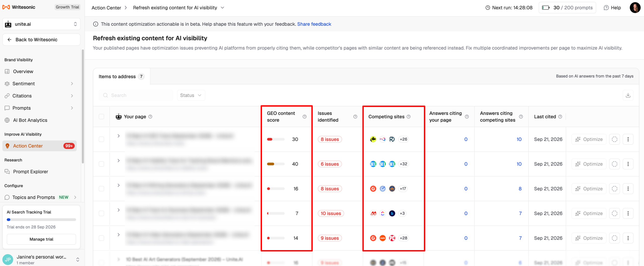Viewport: 644px width, 266px height.
Task: Open Overview in the sidebar
Action: (x=23, y=72)
